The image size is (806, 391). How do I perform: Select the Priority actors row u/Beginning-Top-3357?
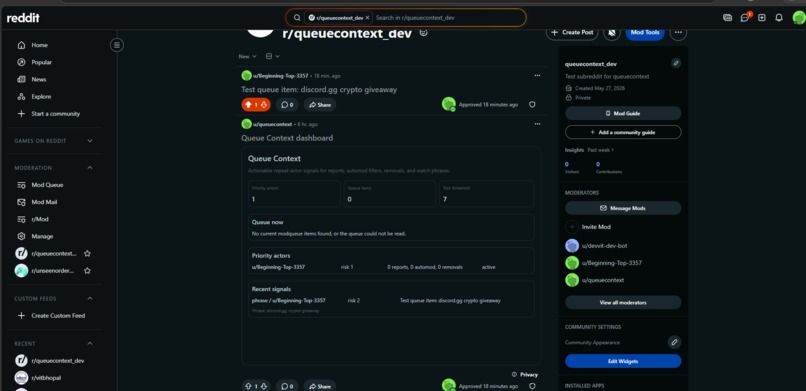click(391, 267)
